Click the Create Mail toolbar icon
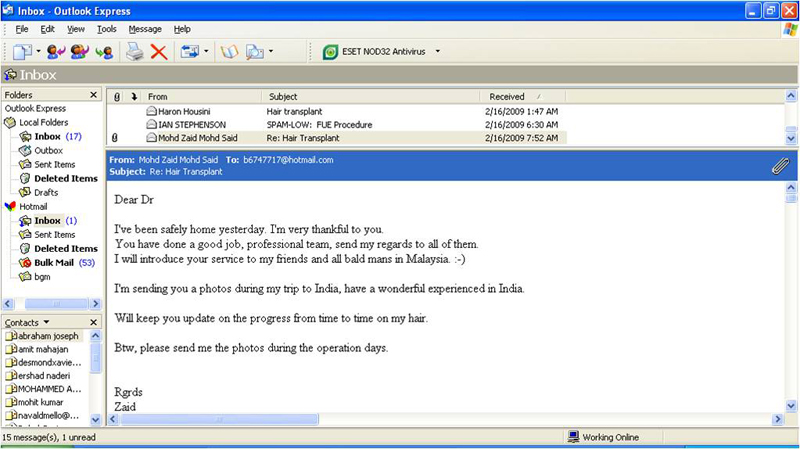Screen dimensions: 800x449 pos(21,51)
